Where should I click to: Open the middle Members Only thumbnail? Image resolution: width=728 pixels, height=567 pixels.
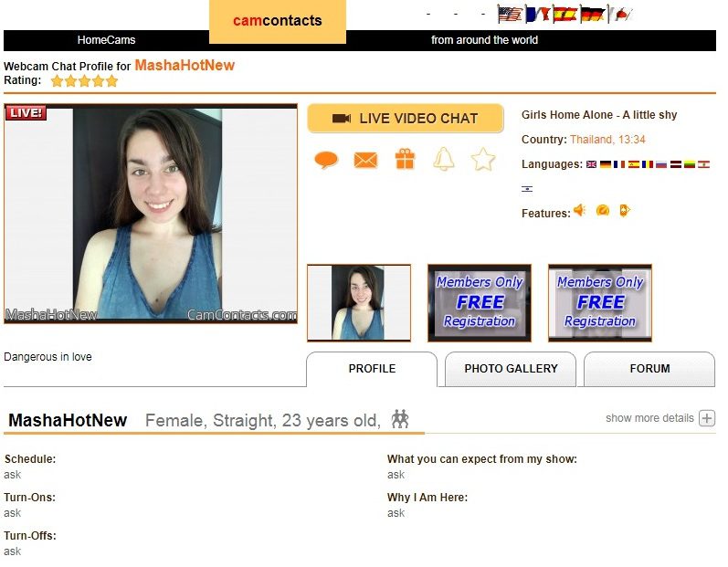[480, 303]
